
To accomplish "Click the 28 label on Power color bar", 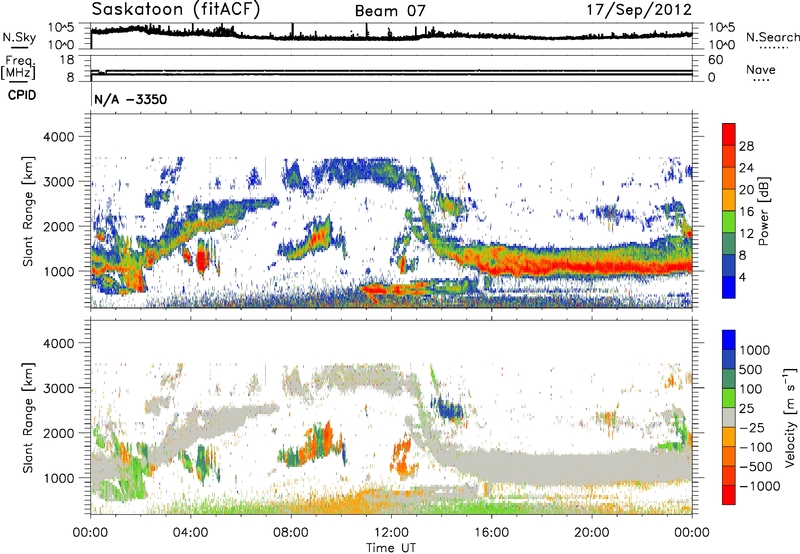I will pyautogui.click(x=746, y=146).
